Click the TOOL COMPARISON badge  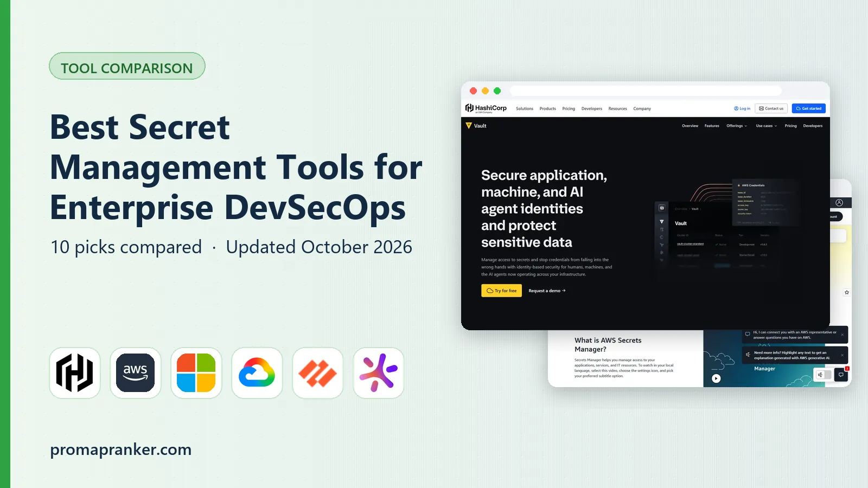coord(127,66)
